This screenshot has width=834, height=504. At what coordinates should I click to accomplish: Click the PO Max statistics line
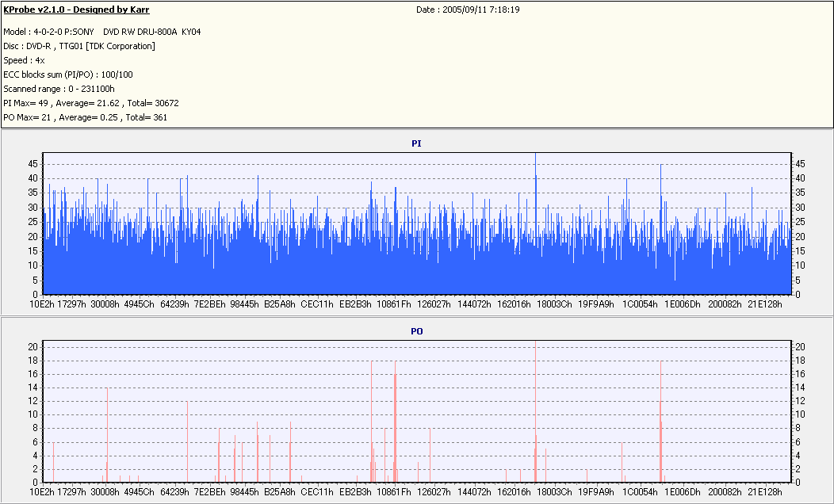point(85,117)
